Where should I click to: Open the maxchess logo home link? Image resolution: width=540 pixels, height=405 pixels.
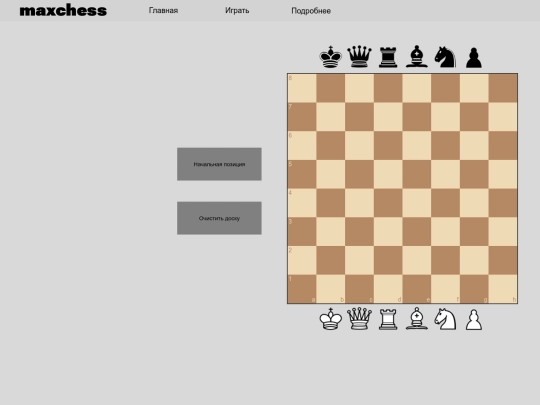click(x=63, y=11)
